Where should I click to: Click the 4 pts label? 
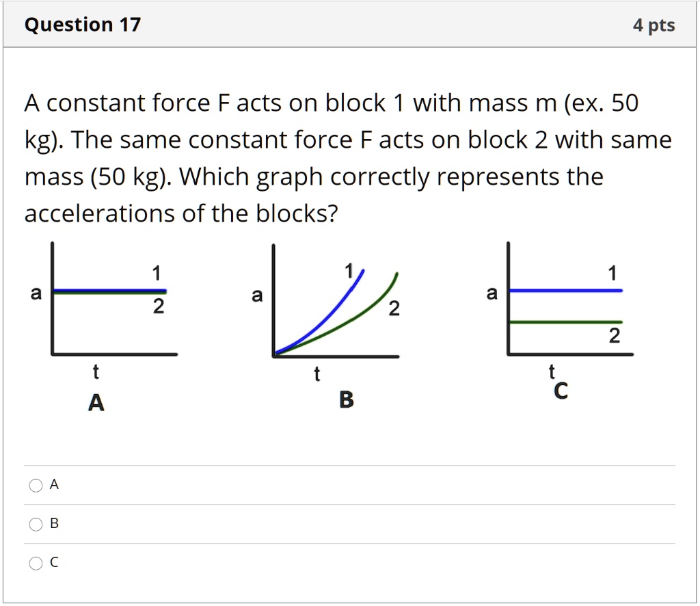[x=654, y=24]
